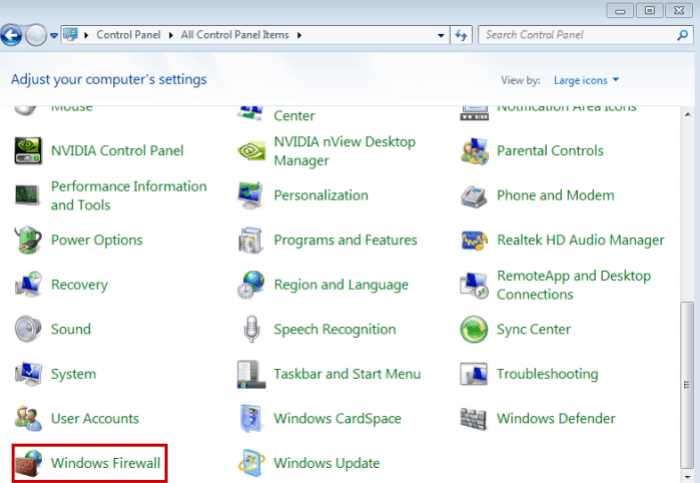Open the Parental Controls icon

click(x=474, y=151)
